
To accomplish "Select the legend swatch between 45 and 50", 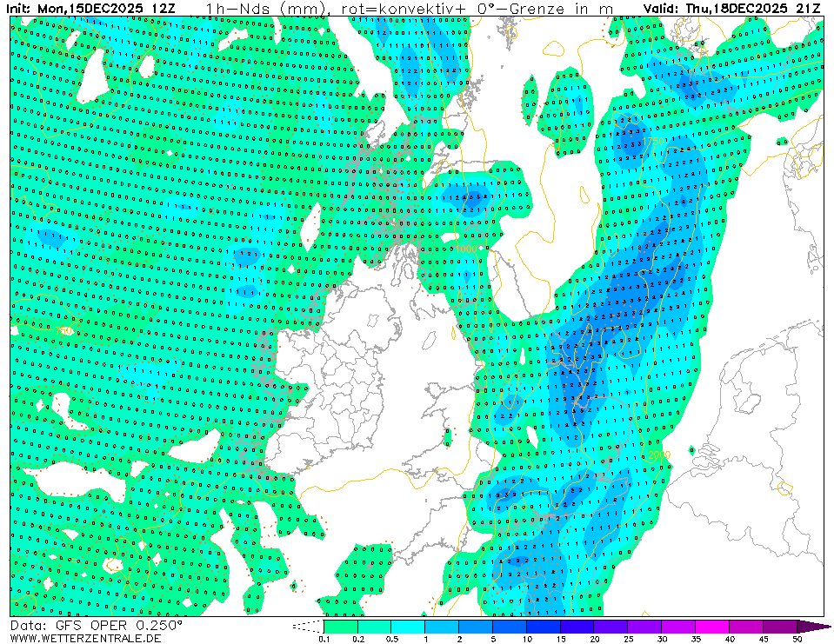I will pyautogui.click(x=780, y=626).
